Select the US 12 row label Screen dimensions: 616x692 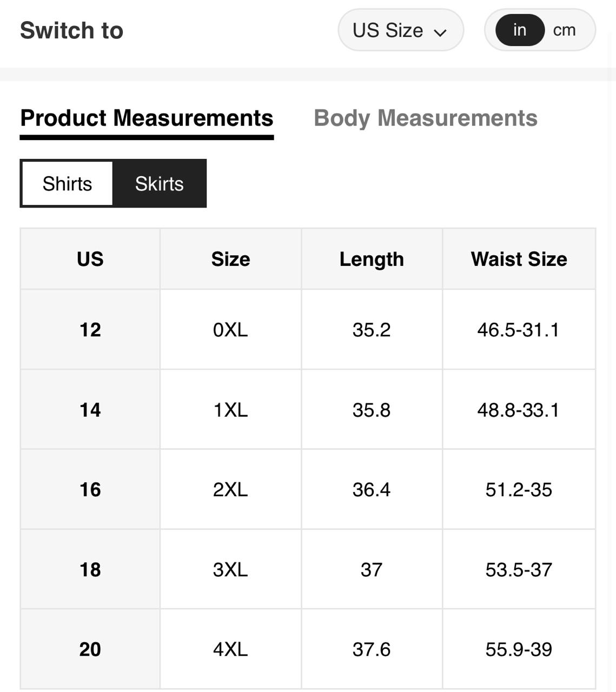click(90, 330)
